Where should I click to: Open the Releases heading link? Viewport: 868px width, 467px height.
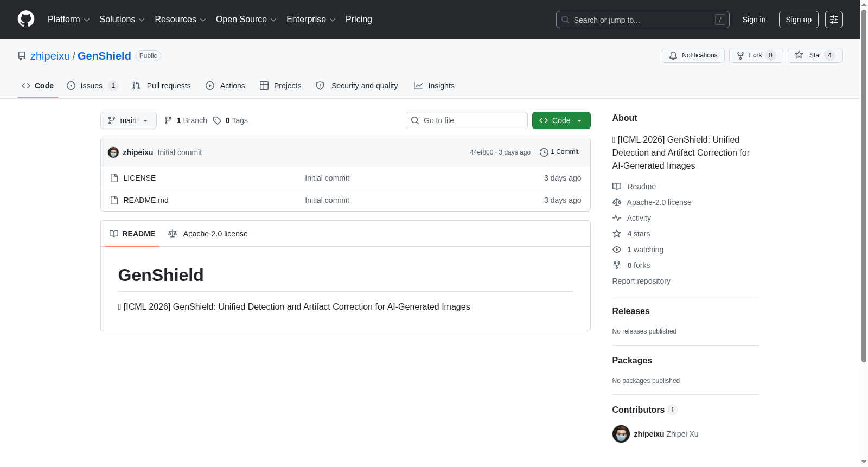pos(631,311)
